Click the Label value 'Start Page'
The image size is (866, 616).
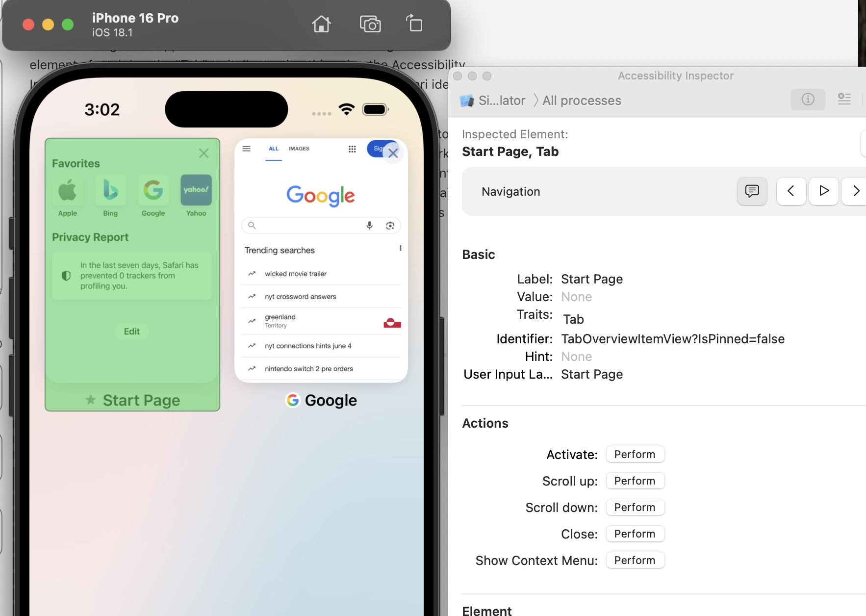click(592, 279)
